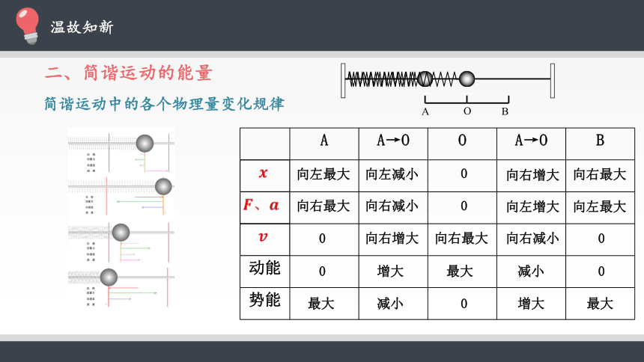
Task: Click 向左最大 in the x row
Action: pyautogui.click(x=323, y=174)
